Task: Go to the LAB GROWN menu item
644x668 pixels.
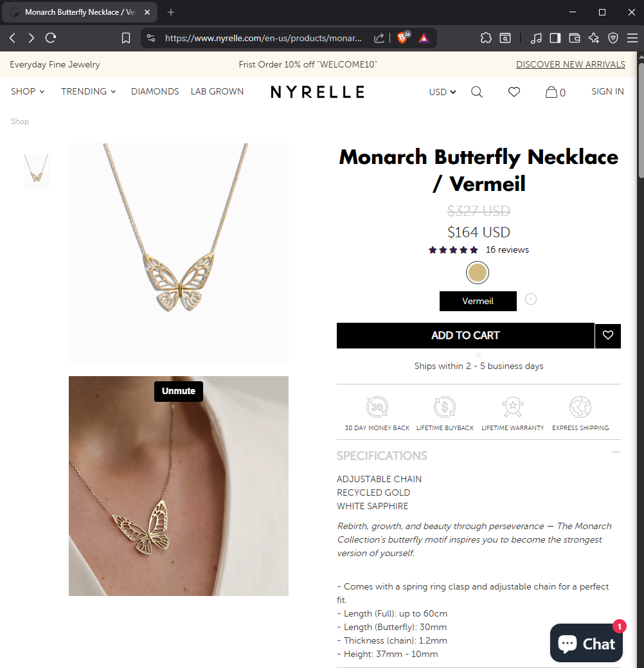Action: point(217,91)
